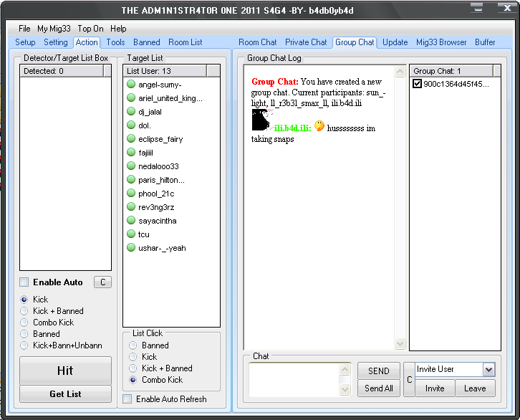Open the Help menu
This screenshot has width=520, height=420.
point(118,29)
